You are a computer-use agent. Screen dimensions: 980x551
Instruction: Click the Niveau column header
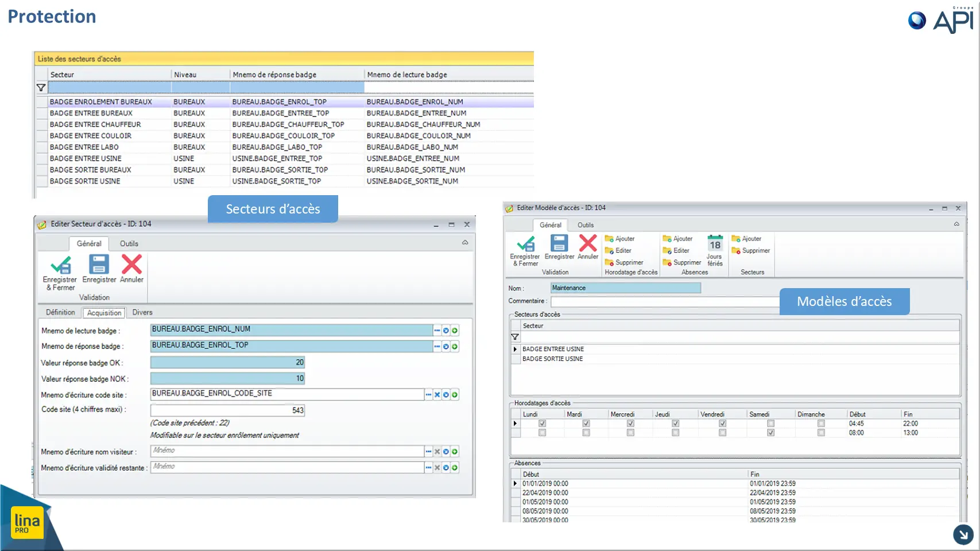[x=200, y=75]
